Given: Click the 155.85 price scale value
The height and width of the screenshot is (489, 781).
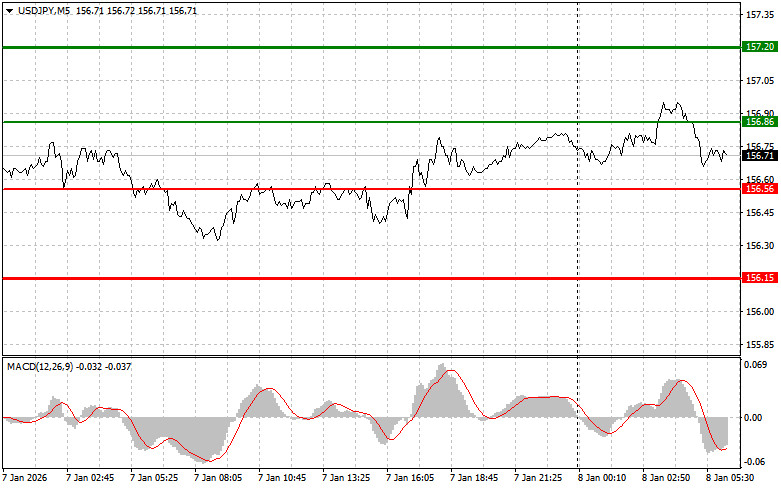Looking at the screenshot, I should pyautogui.click(x=760, y=345).
